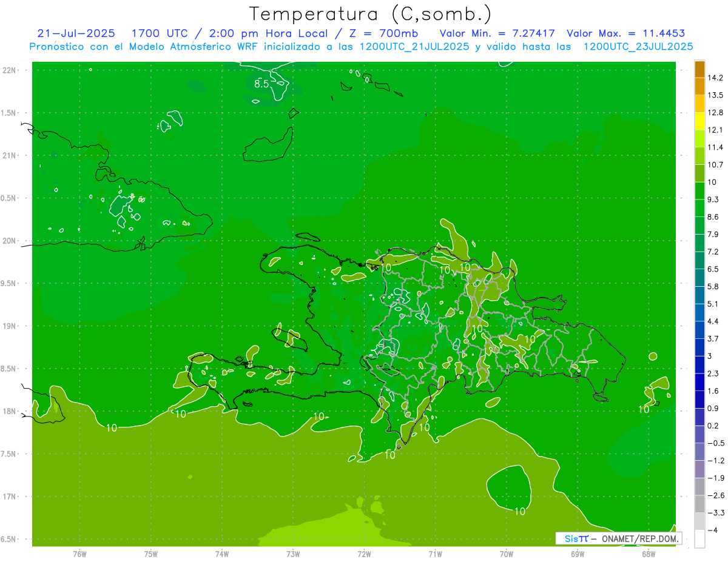This screenshot has height=562, width=728.
Task: Click the "74W" longitude axis label
Action: [x=221, y=554]
